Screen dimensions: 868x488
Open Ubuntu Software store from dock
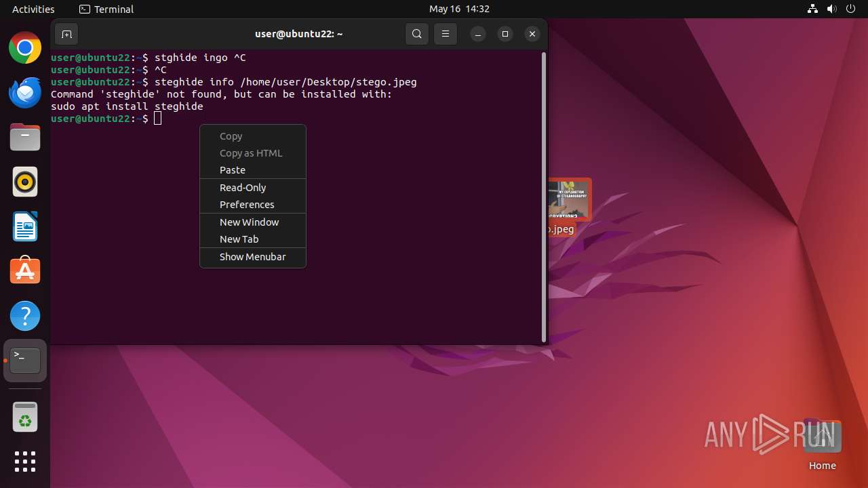[25, 271]
